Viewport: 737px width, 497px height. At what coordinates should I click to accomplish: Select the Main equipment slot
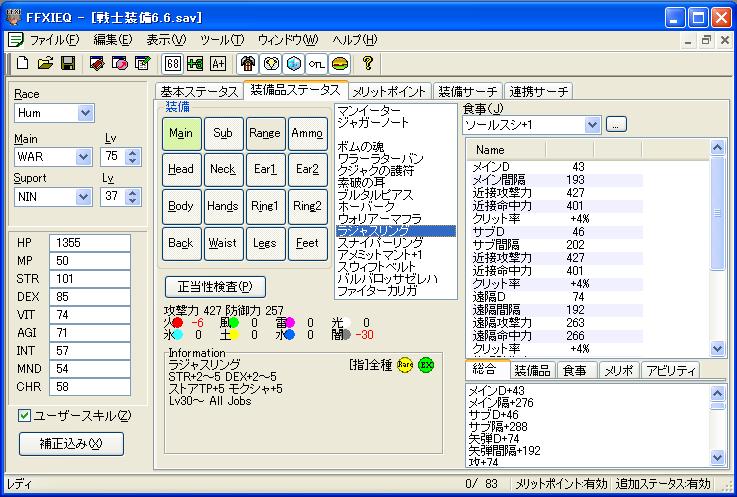(181, 134)
